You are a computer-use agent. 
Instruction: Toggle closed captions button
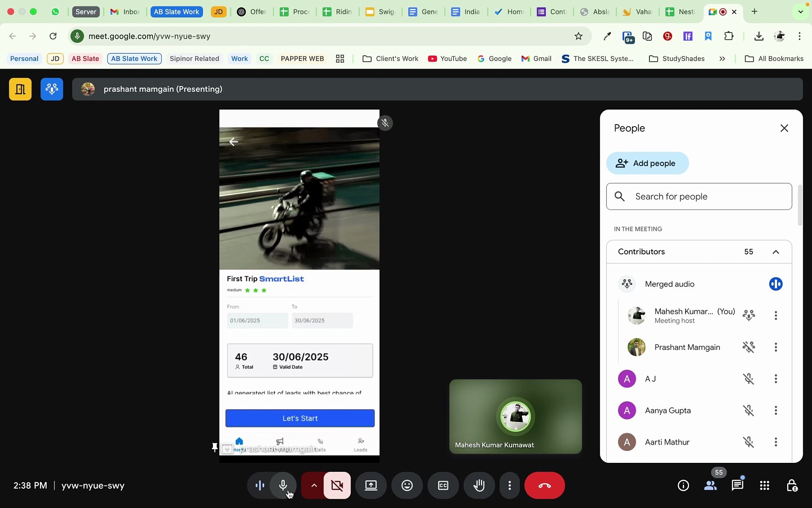click(443, 485)
